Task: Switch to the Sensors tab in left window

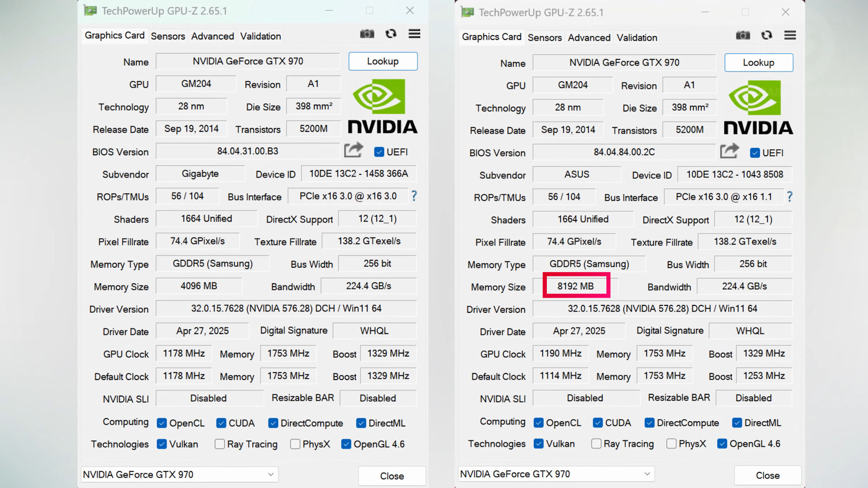Action: 168,36
